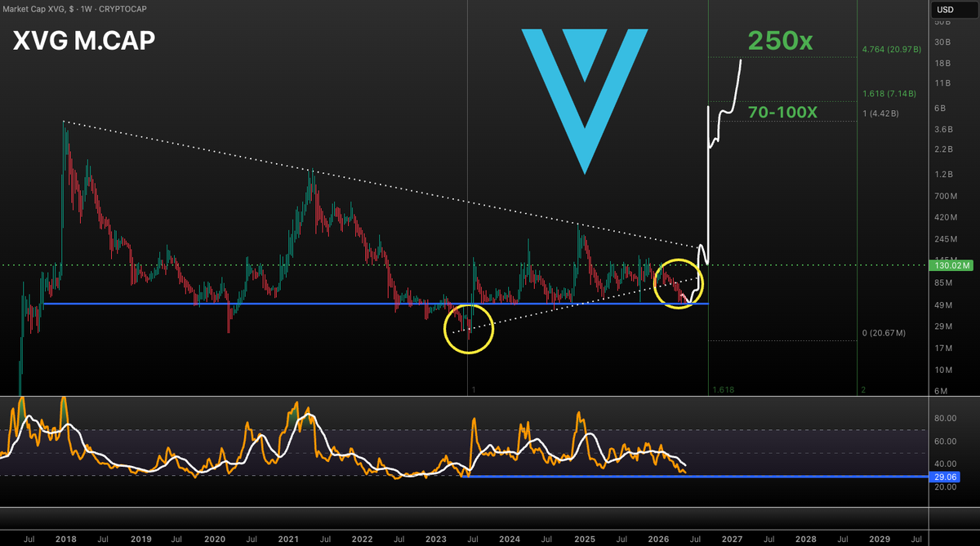980x546 pixels.
Task: Click the 2022 label on time axis
Action: tap(363, 539)
